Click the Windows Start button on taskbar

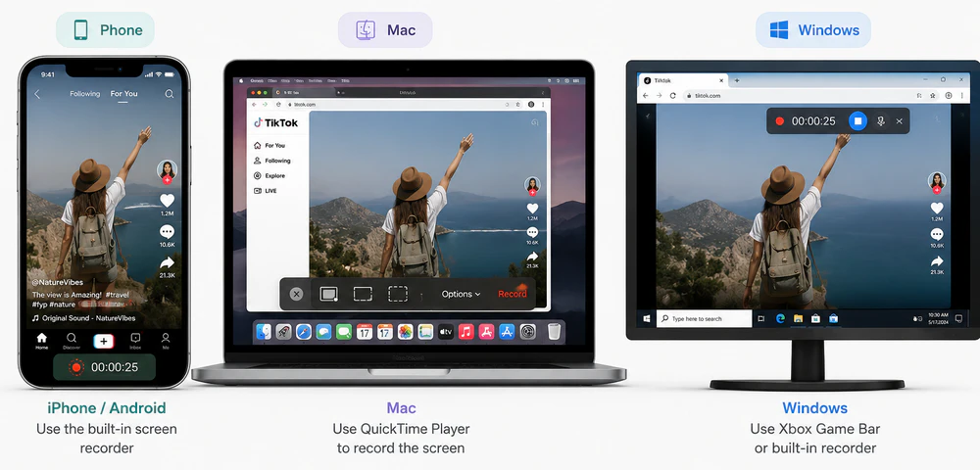[646, 318]
